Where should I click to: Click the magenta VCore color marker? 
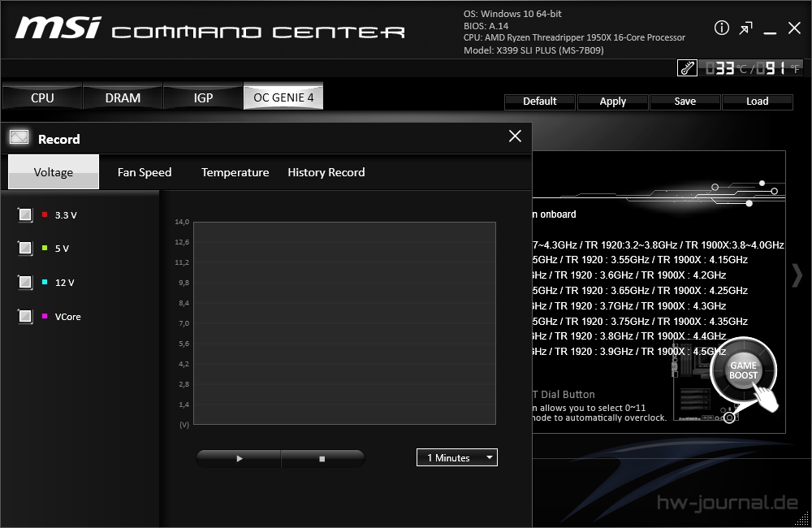tap(45, 316)
